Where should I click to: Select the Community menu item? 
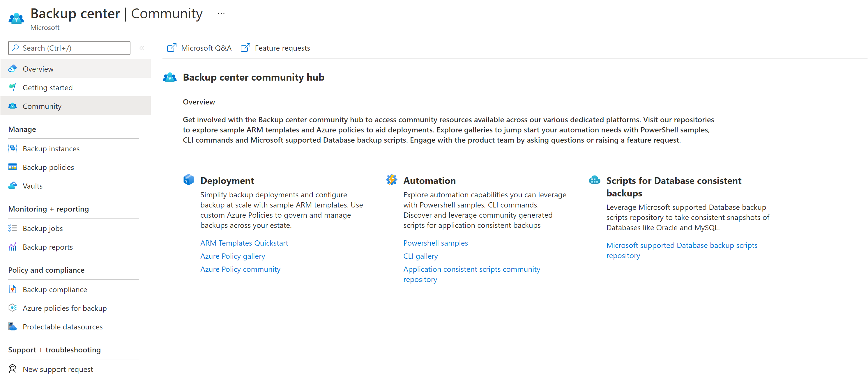pos(42,106)
